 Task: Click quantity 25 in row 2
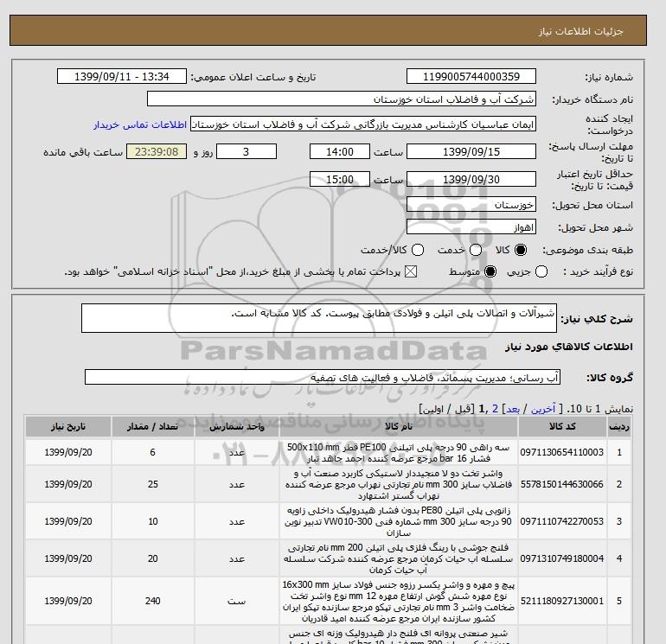153,484
